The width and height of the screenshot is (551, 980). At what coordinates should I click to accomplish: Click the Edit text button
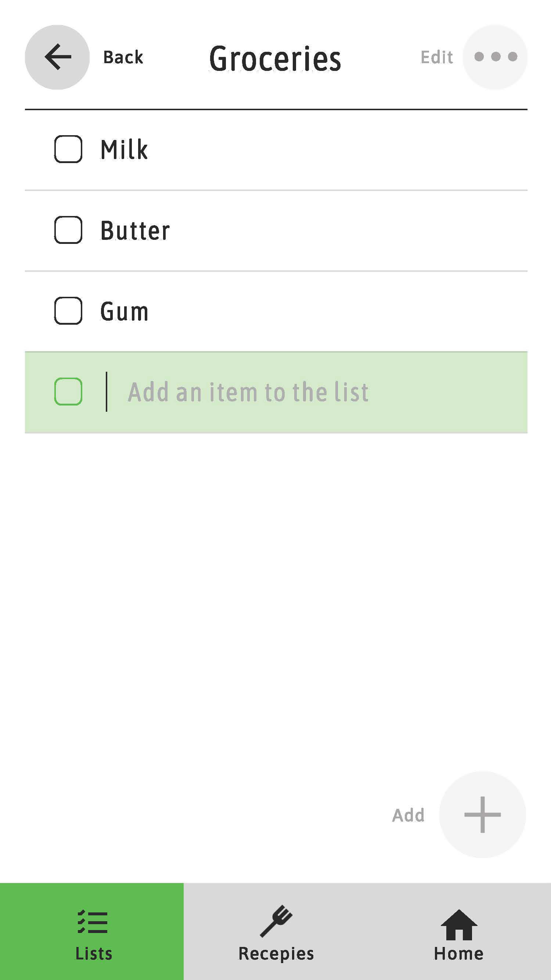pos(436,57)
